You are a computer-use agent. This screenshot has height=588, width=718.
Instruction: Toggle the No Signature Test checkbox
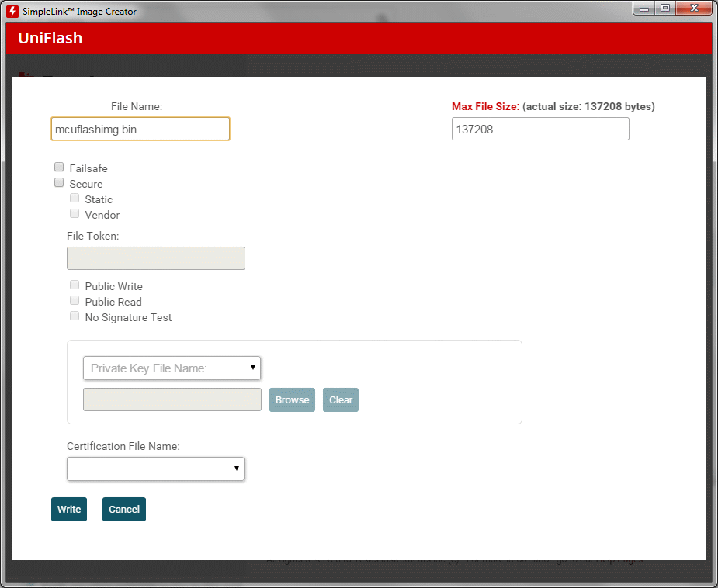pyautogui.click(x=75, y=316)
